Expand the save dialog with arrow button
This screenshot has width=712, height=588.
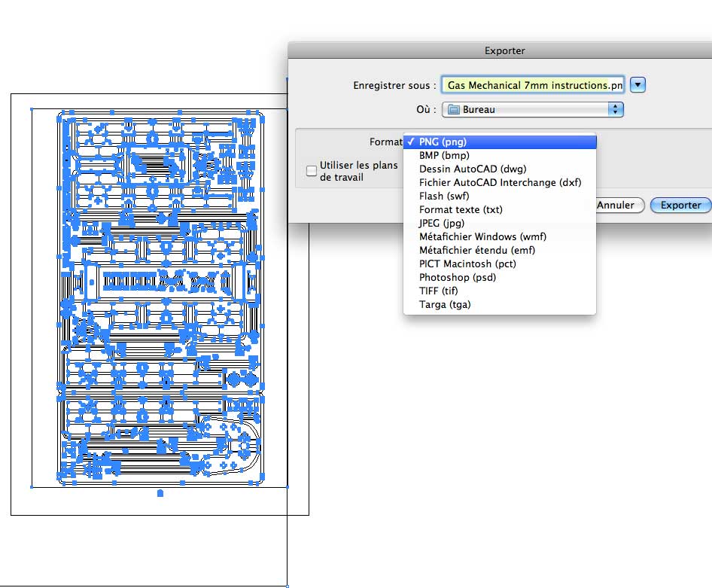coord(637,85)
